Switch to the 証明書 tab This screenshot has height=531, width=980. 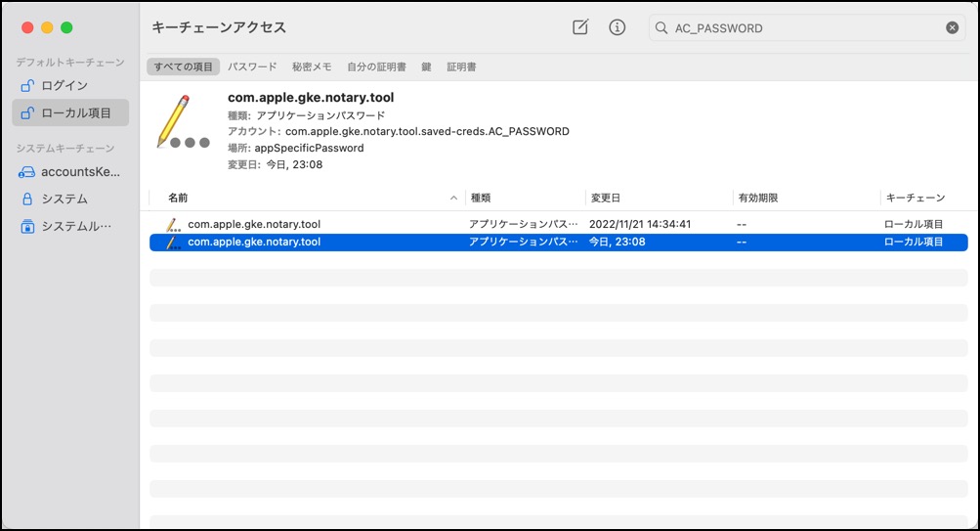461,66
